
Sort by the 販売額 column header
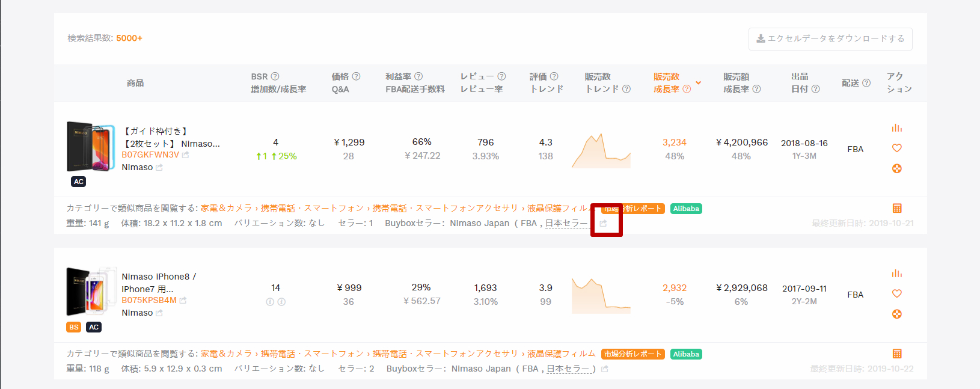(736, 76)
